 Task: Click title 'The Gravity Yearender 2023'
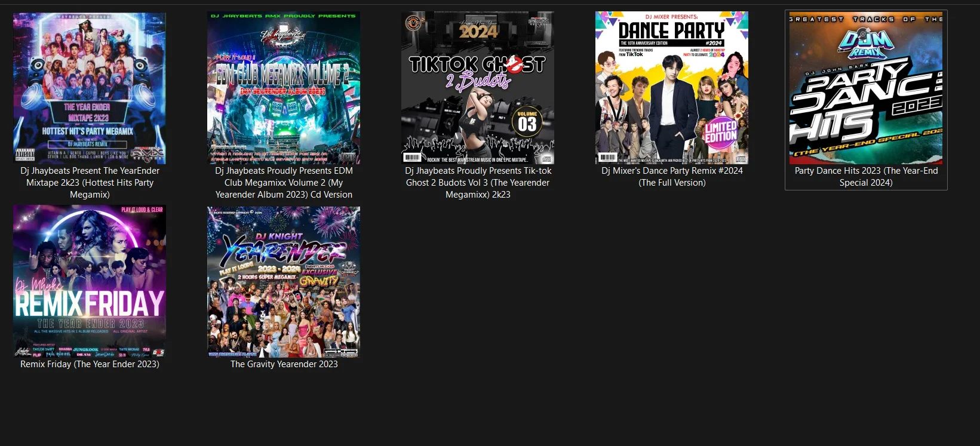[284, 364]
